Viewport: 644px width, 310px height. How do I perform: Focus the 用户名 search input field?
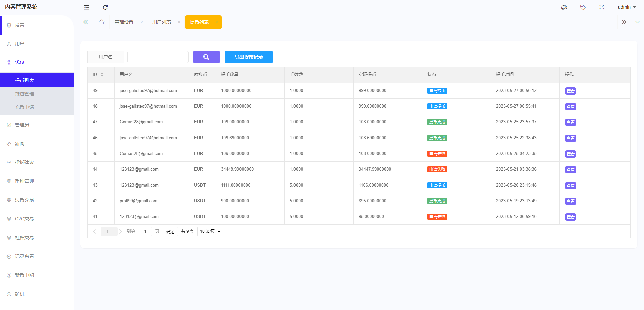pyautogui.click(x=158, y=57)
